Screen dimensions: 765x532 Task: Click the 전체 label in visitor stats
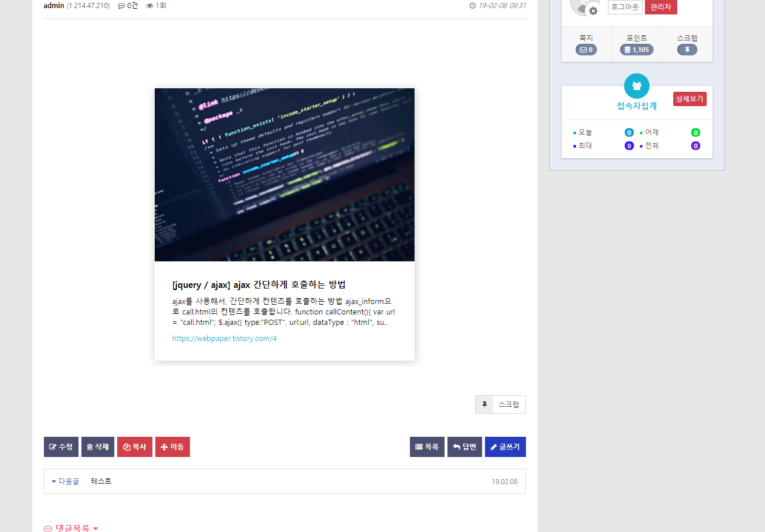point(652,146)
